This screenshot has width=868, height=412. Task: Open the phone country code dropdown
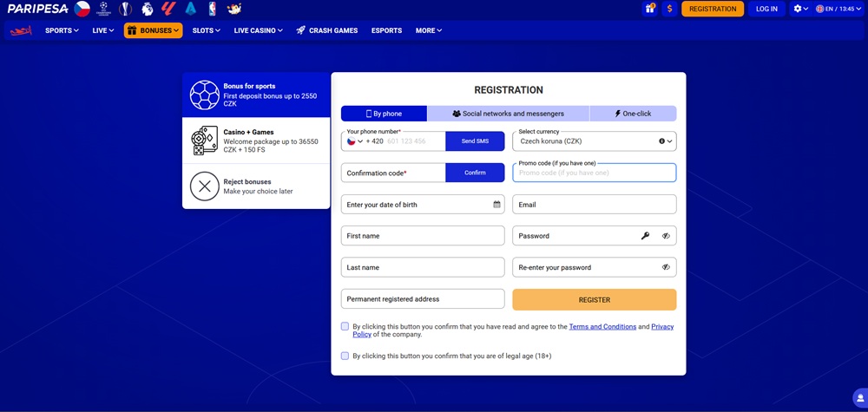pos(355,141)
